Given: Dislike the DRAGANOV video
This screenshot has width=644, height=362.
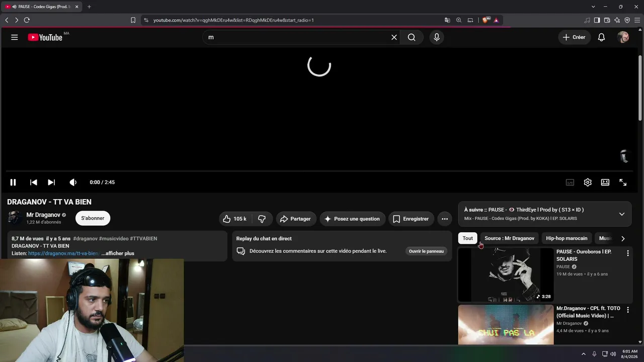Looking at the screenshot, I should point(262,219).
